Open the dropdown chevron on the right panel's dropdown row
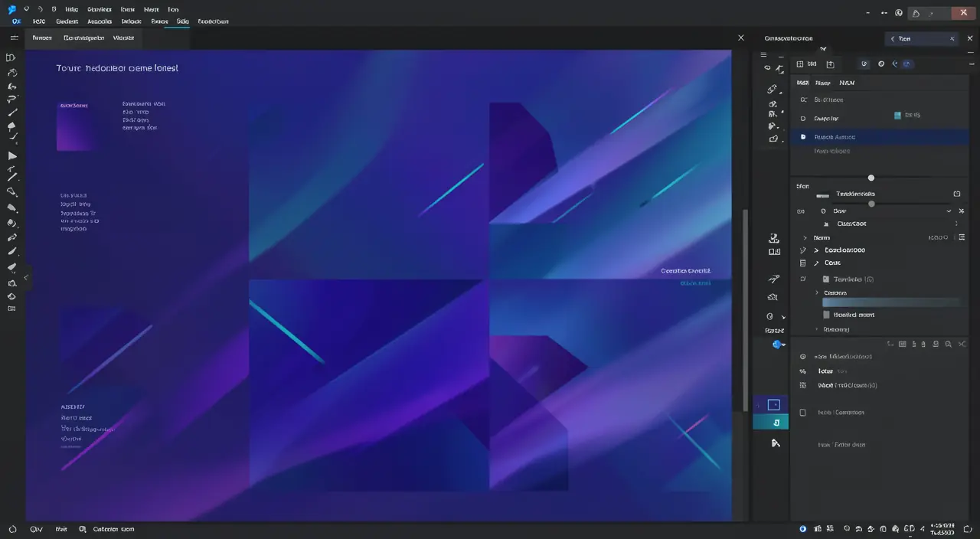Image resolution: width=980 pixels, height=539 pixels. click(x=949, y=211)
